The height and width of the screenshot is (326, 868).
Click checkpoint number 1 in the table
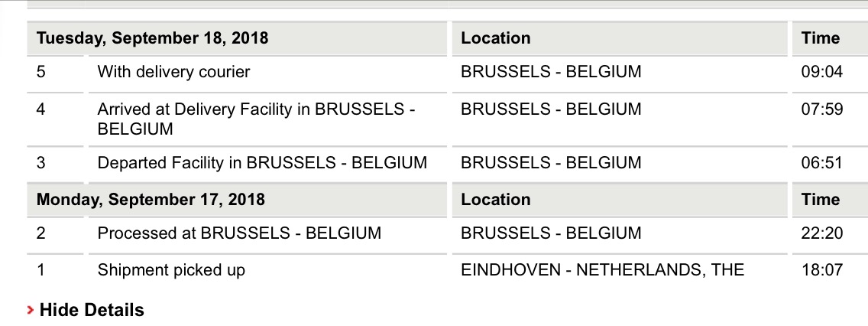pos(40,270)
